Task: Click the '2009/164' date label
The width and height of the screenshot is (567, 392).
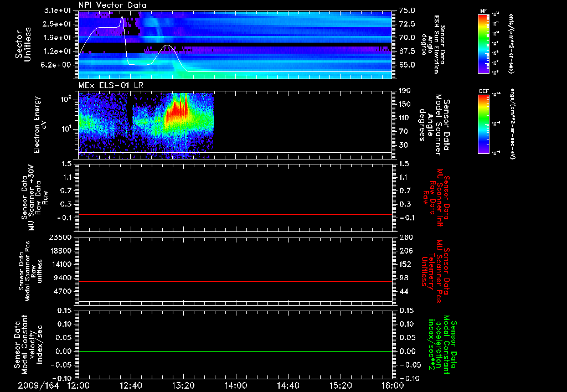Action: point(38,385)
